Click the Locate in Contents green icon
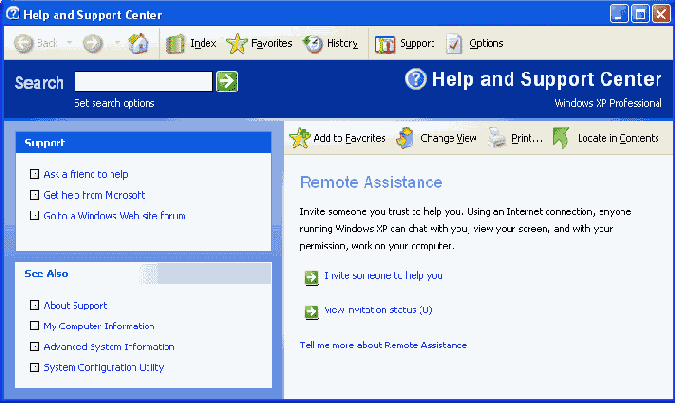675x403 pixels. pos(561,138)
